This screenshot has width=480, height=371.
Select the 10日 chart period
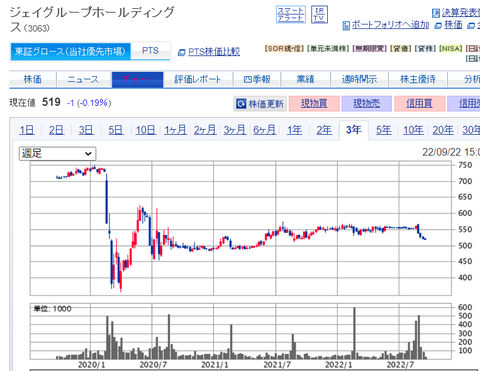pos(146,130)
